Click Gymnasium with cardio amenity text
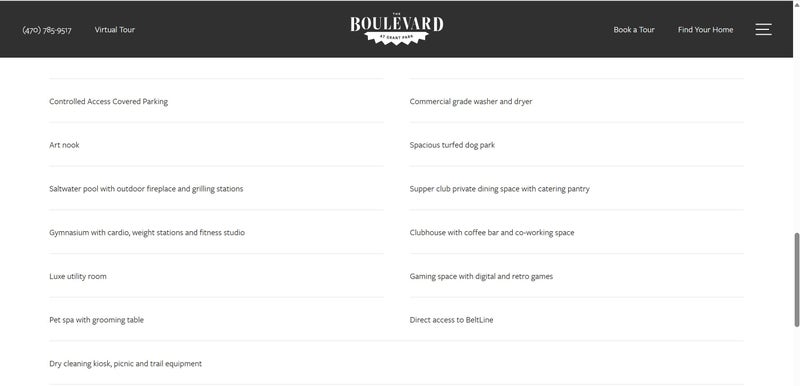This screenshot has height=386, width=800. pyautogui.click(x=147, y=233)
